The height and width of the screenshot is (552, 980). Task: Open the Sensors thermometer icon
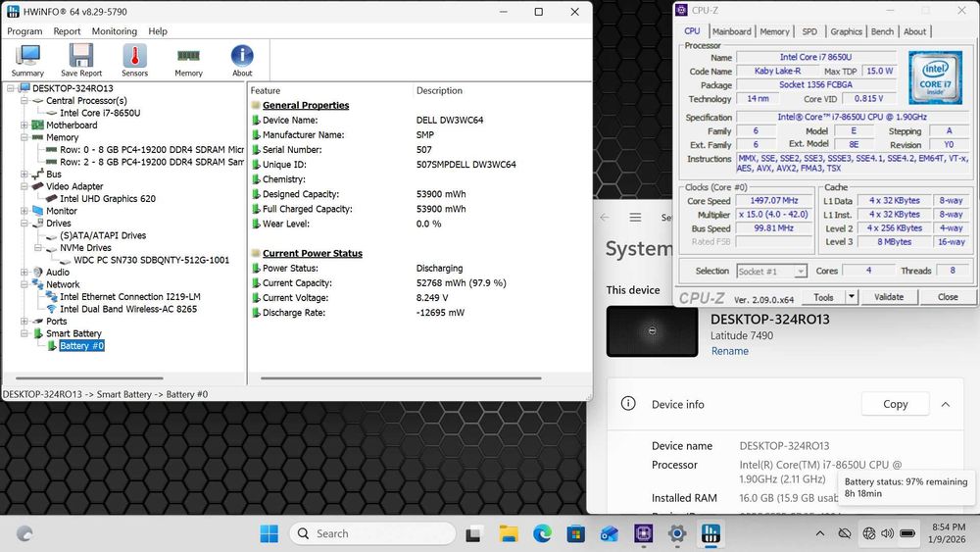click(x=134, y=61)
